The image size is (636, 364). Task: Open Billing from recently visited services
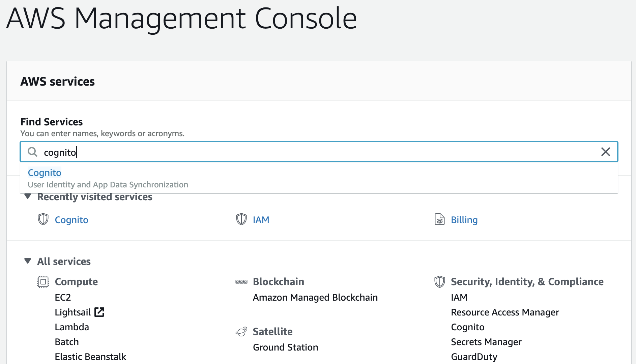(x=464, y=220)
